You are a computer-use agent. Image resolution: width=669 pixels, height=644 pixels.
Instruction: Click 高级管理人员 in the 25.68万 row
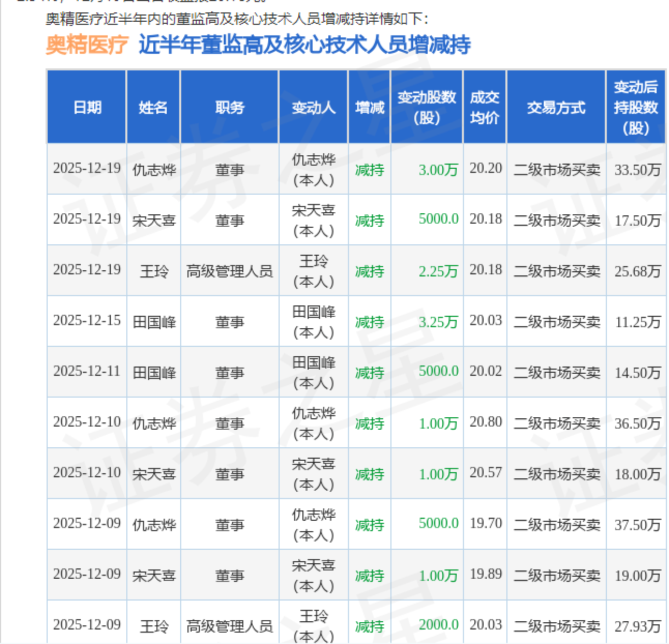click(229, 271)
